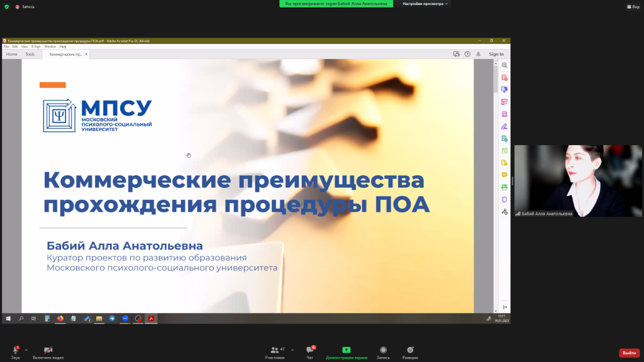Open Acrobat help question mark icon
644x362 pixels.
click(x=467, y=54)
